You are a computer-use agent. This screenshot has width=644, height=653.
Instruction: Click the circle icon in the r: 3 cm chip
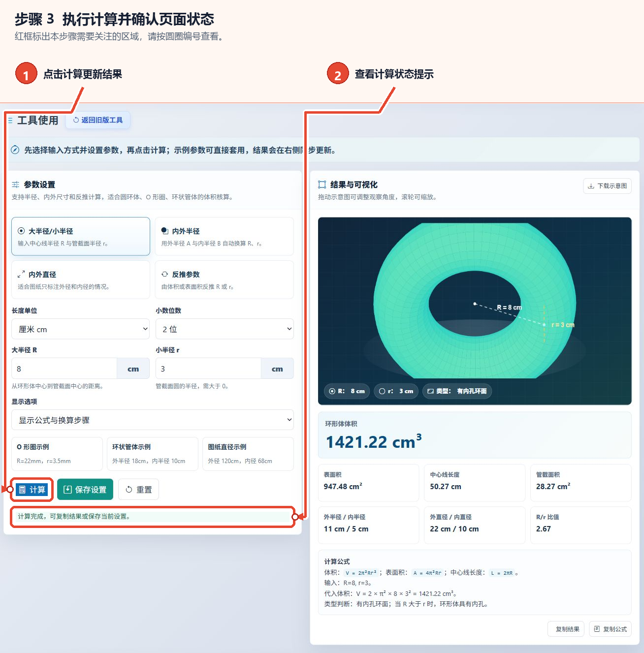pyautogui.click(x=382, y=391)
